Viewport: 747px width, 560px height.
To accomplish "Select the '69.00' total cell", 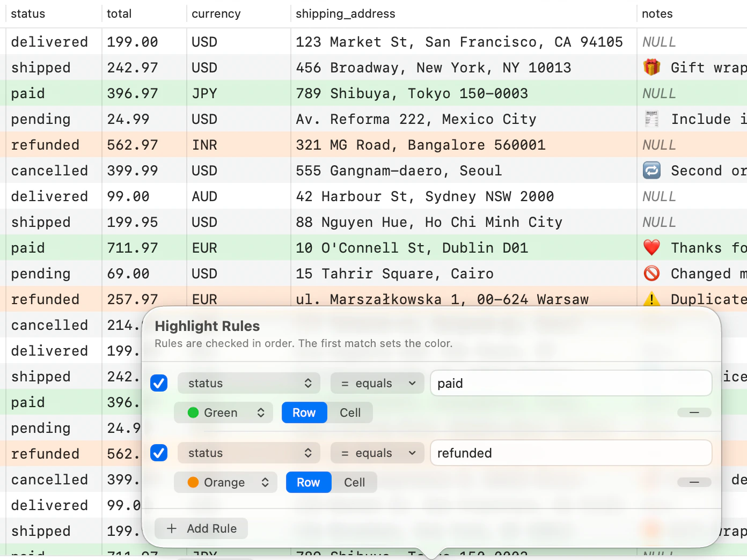I will 144,274.
